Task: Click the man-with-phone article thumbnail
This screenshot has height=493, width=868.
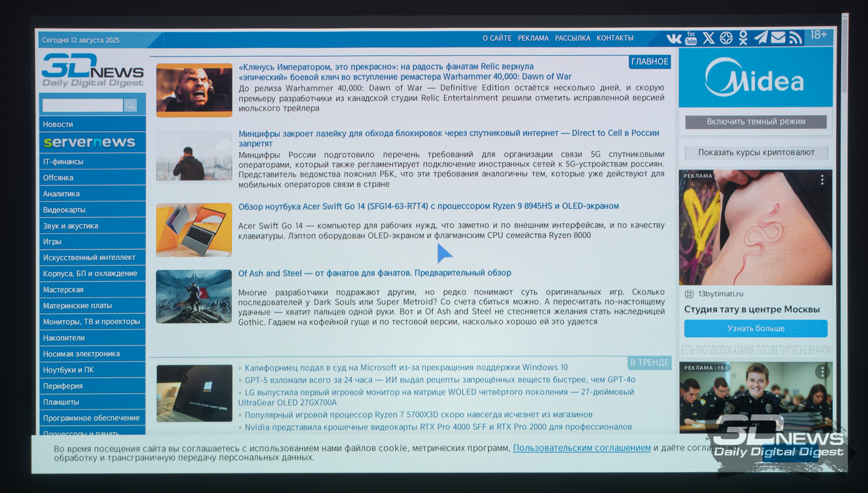Action: click(194, 155)
